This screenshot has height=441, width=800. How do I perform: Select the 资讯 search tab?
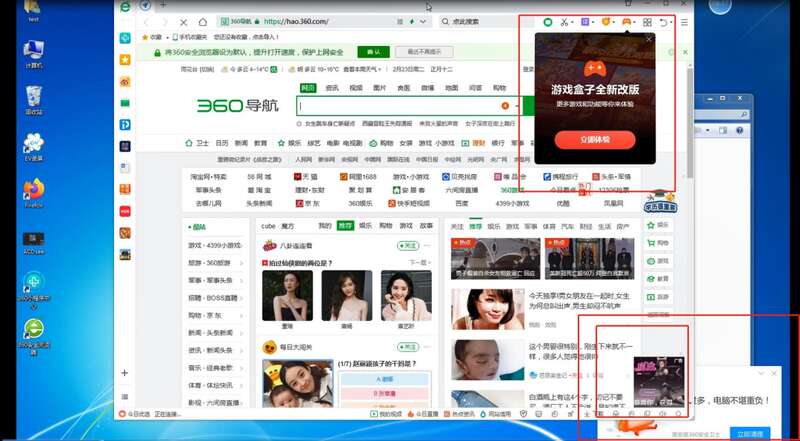pos(332,88)
